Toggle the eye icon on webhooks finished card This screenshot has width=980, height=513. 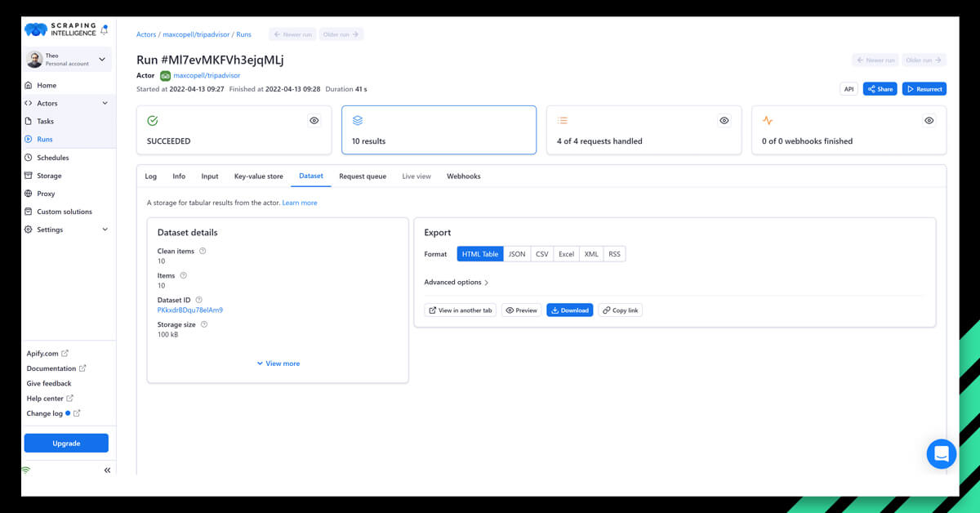coord(929,120)
